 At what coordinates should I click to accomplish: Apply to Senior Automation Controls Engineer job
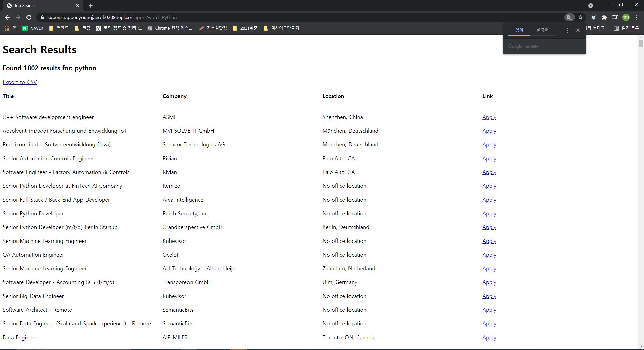click(x=489, y=158)
